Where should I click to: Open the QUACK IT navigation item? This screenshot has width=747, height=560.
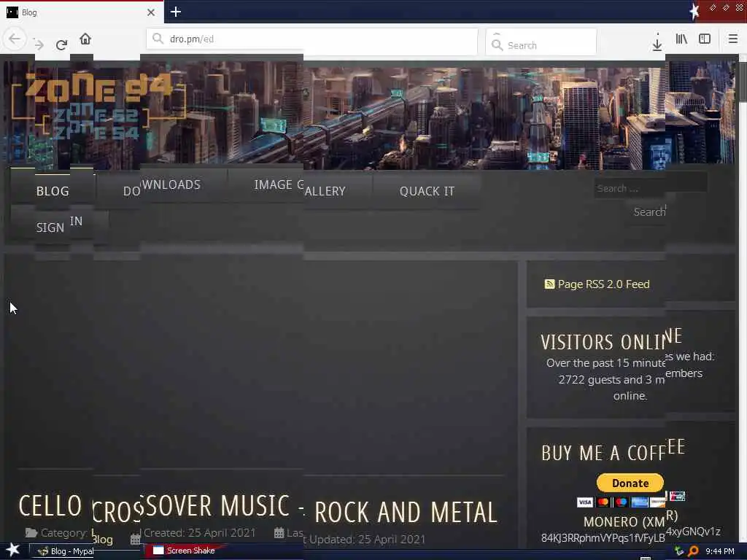tap(427, 191)
